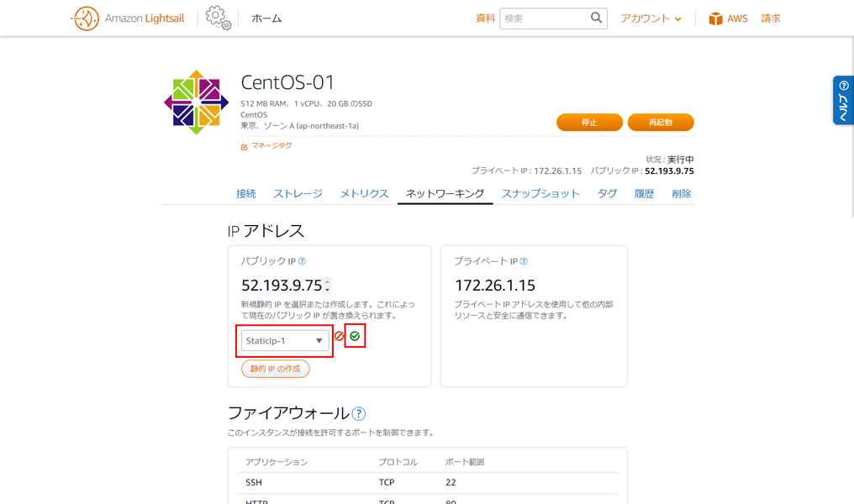Image resolution: width=854 pixels, height=504 pixels.
Task: Click the CentOS instance logo
Action: click(196, 102)
